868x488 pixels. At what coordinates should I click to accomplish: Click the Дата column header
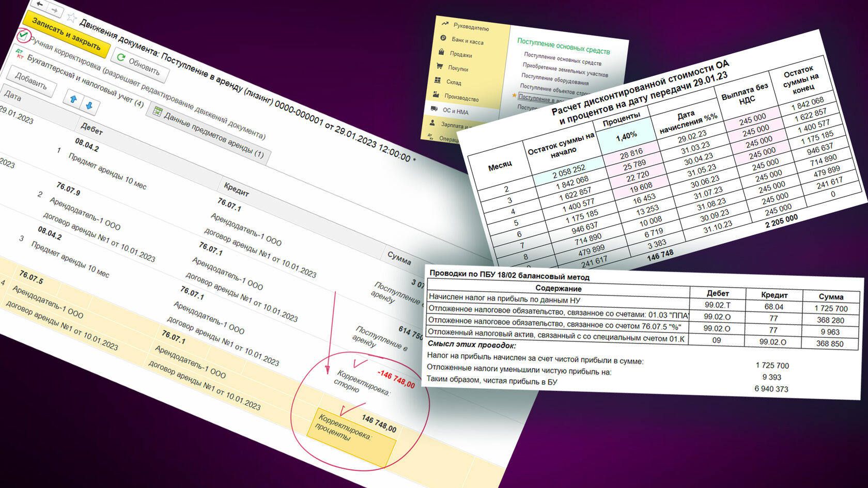[12, 96]
